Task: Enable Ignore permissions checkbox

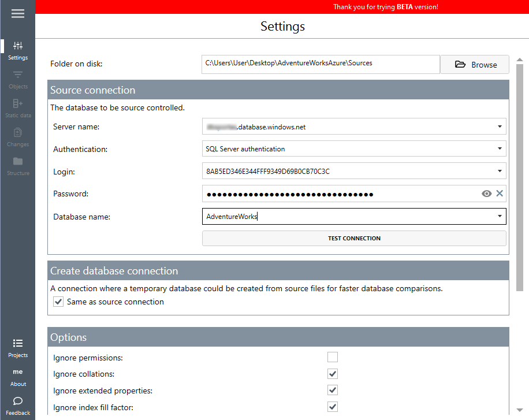Action: pyautogui.click(x=333, y=357)
